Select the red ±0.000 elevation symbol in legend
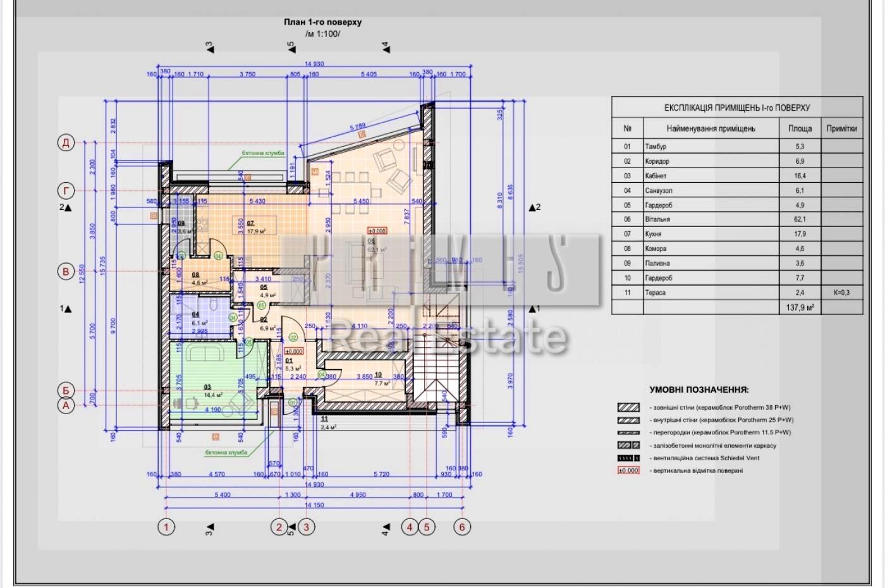The width and height of the screenshot is (885, 588). point(628,470)
